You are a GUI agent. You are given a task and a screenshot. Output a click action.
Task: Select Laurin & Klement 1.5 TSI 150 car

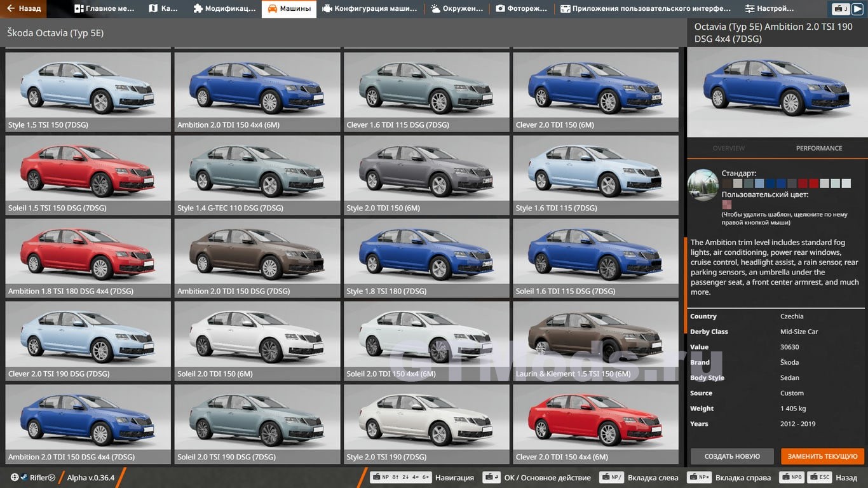coord(596,341)
